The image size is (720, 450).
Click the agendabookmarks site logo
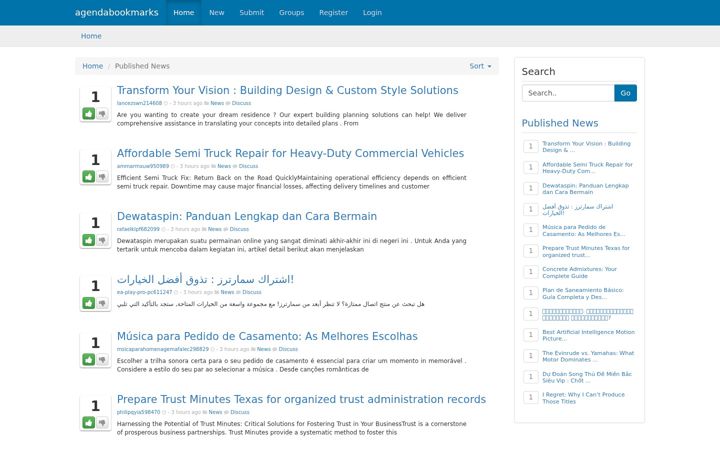[117, 12]
